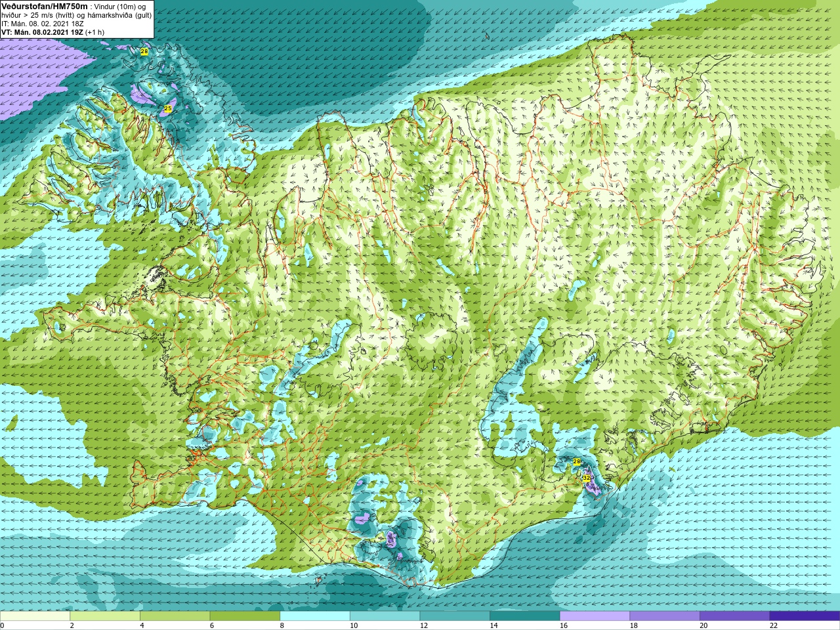
Task: Click the yellow gust marker labeled 25
Action: (x=168, y=108)
